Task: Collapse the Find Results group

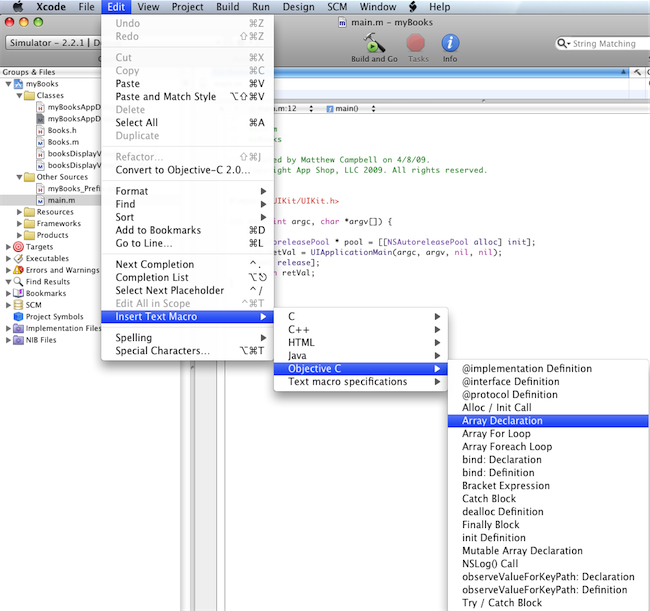Action: [8, 281]
